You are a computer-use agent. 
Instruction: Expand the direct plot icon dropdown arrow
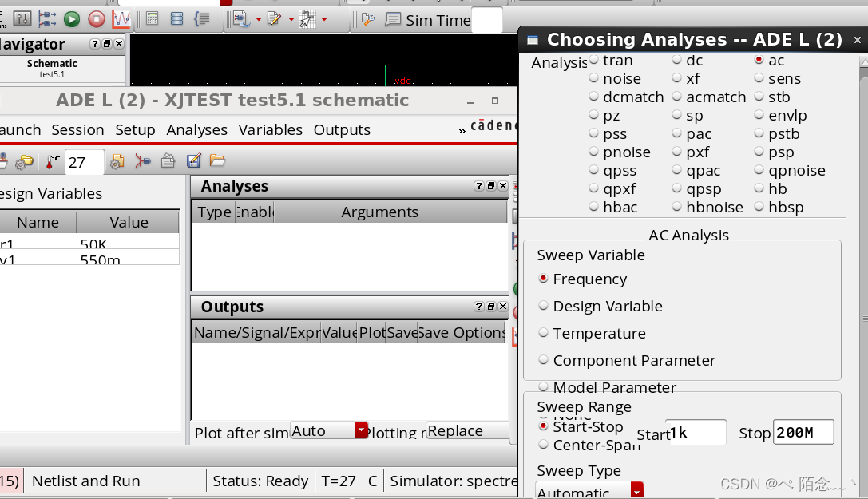pyautogui.click(x=258, y=19)
